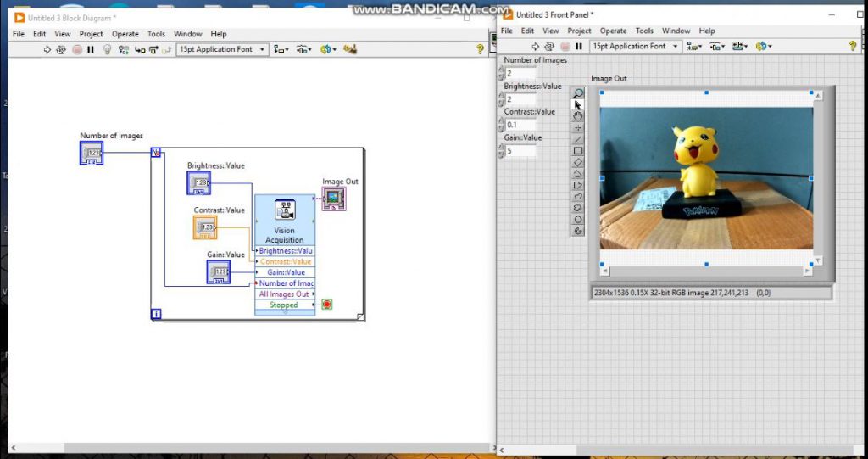This screenshot has height=459, width=868.
Task: Show Context Help in Block Diagram window
Action: [x=480, y=49]
